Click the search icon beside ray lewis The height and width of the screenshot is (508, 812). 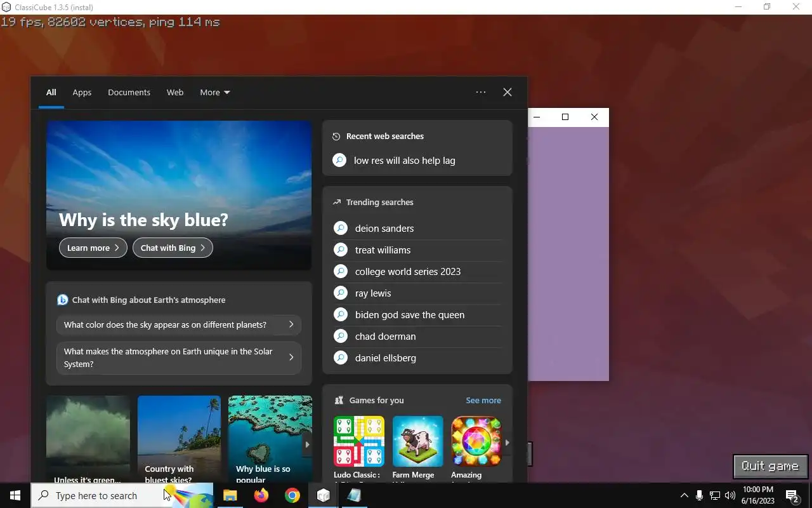pyautogui.click(x=341, y=293)
